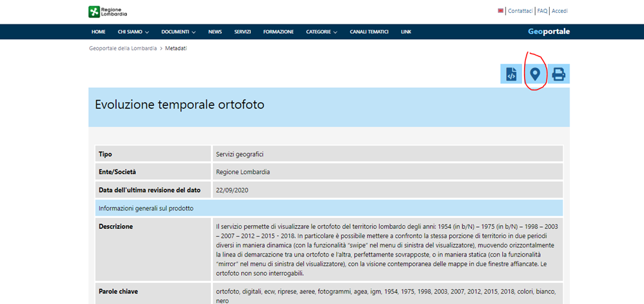Click the keywords list starting with ortofoto
Screen dimensions: 644x304
coord(386,296)
